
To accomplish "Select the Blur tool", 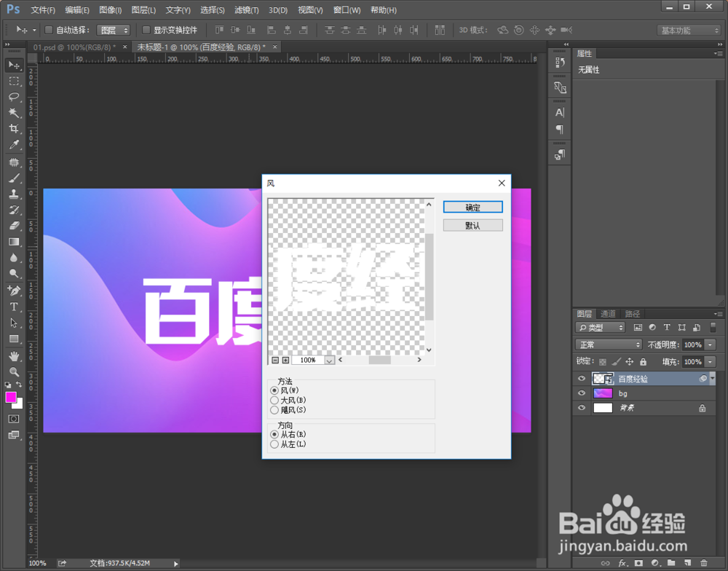I will 14,257.
